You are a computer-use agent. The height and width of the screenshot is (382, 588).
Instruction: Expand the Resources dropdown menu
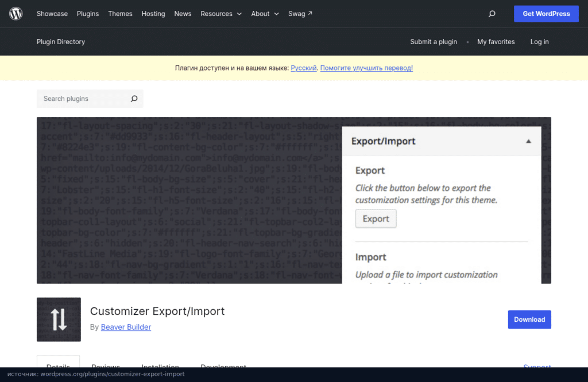point(221,14)
